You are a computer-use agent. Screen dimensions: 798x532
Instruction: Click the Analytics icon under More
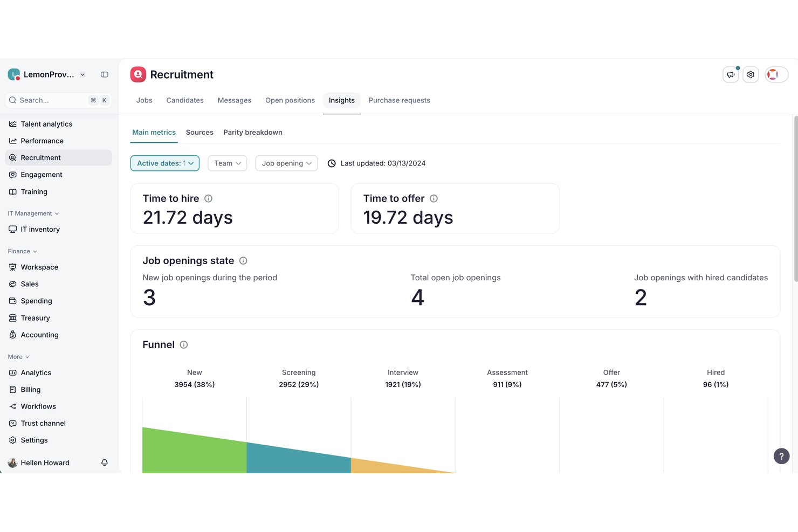(12, 372)
